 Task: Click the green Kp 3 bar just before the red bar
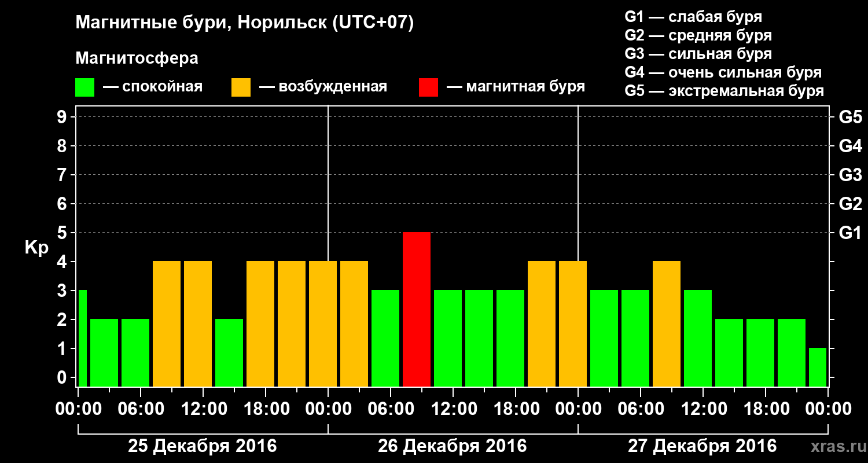[385, 338]
